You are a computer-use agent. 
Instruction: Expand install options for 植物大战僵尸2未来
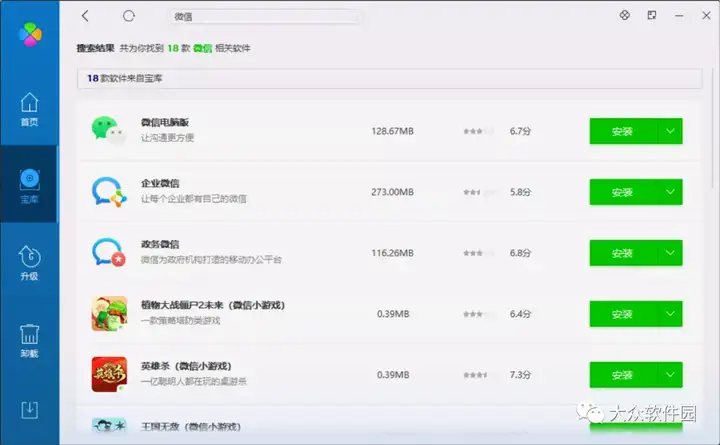[x=670, y=314]
